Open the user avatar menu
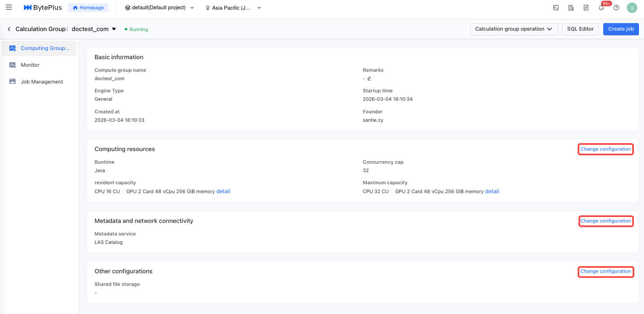 (x=632, y=8)
